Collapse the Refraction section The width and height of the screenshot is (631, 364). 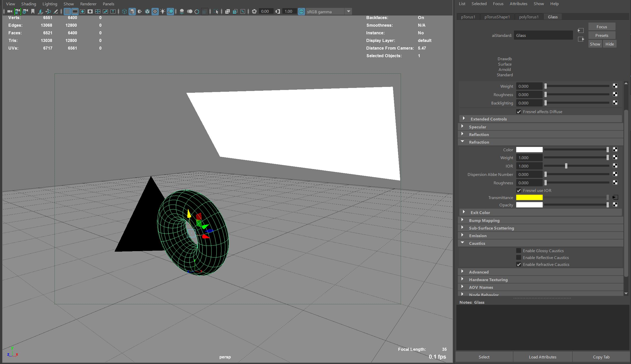pos(462,142)
